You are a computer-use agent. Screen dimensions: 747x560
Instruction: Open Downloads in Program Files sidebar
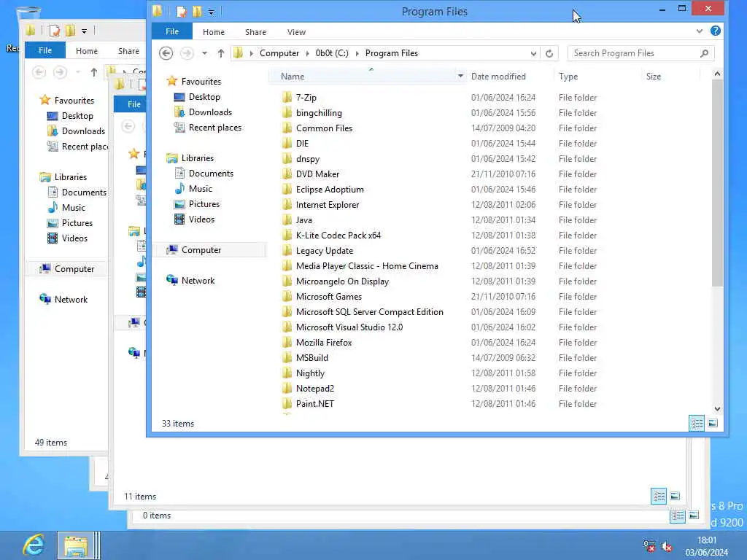[x=210, y=112]
